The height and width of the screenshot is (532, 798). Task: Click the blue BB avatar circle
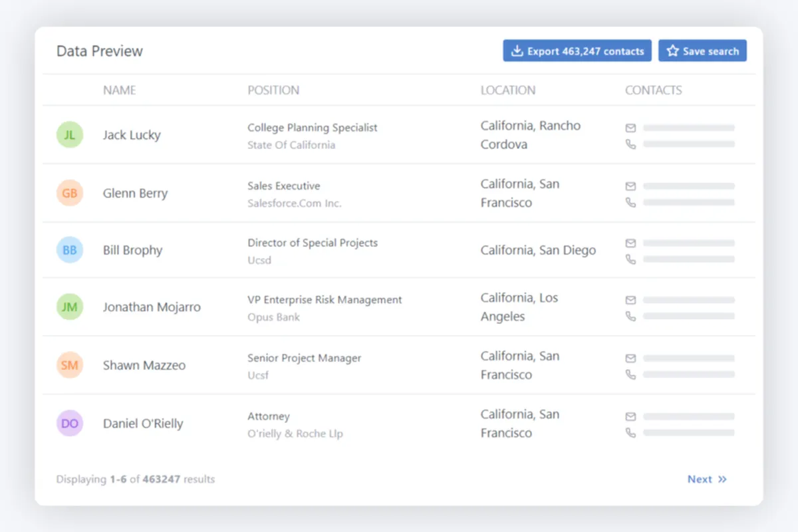click(x=70, y=251)
